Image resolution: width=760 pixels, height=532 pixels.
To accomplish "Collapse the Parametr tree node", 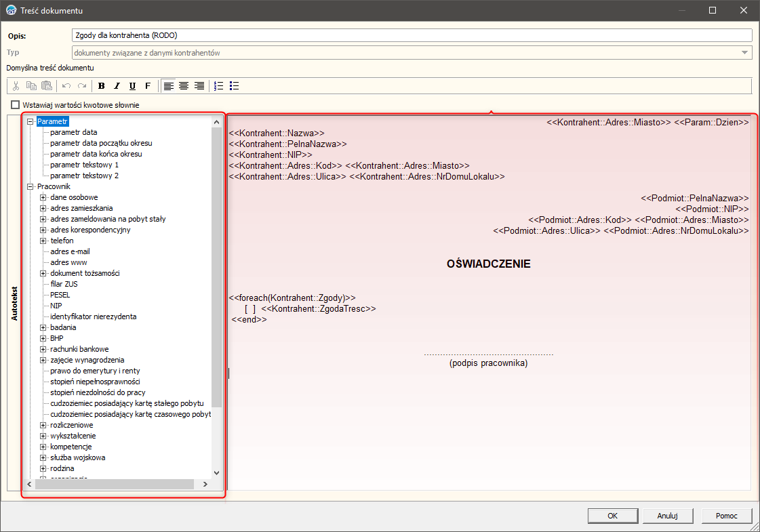I will (x=30, y=121).
